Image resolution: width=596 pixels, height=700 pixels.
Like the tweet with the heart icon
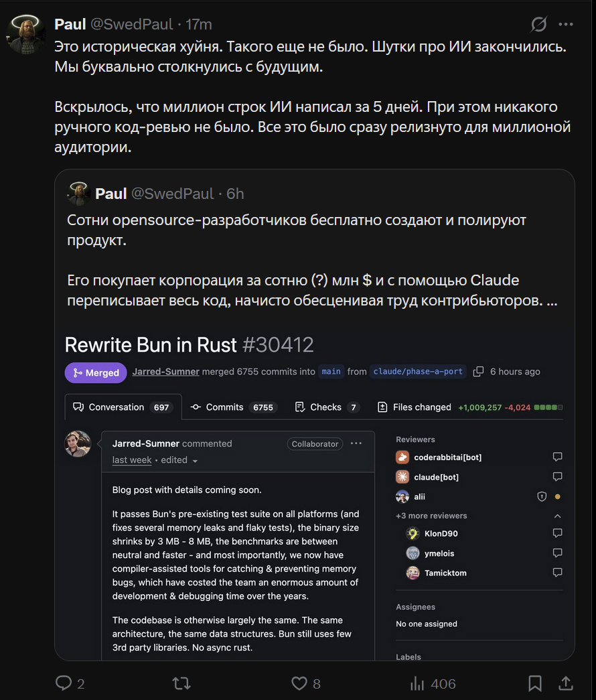(x=299, y=683)
